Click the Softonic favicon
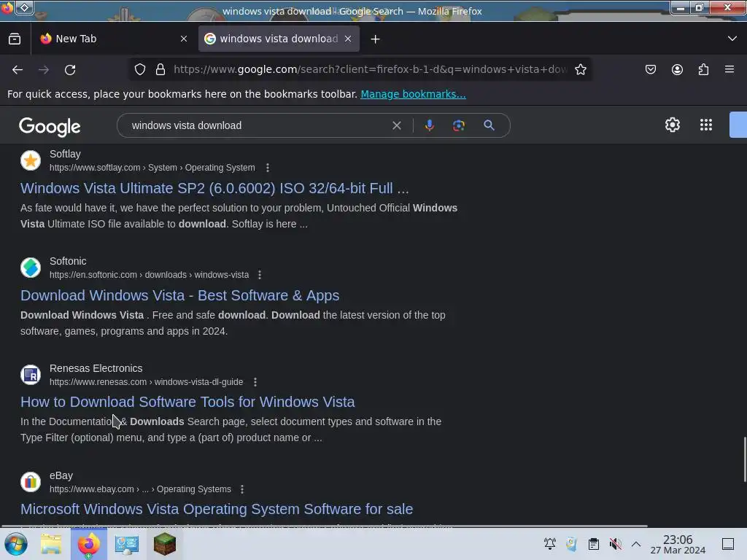The height and width of the screenshot is (560, 747). tap(31, 268)
